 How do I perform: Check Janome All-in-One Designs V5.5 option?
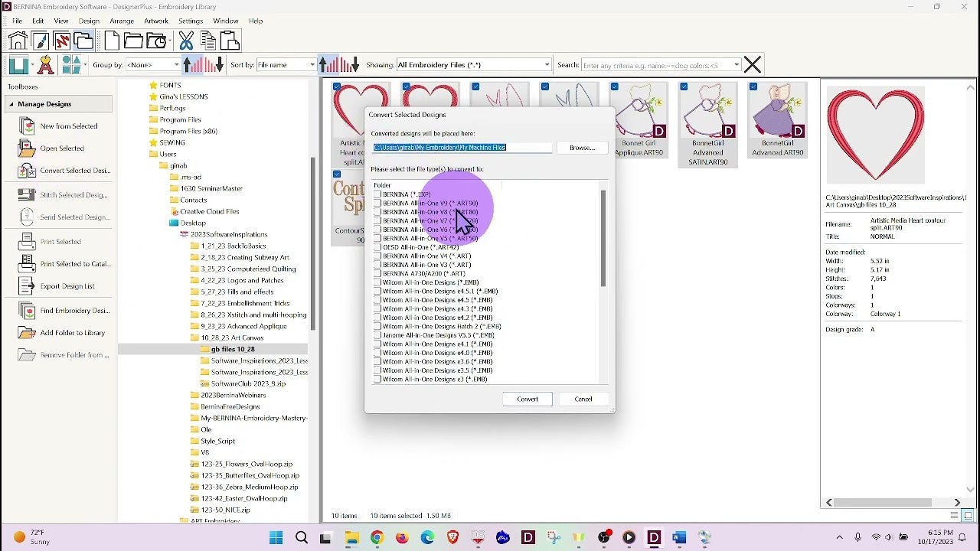point(377,335)
